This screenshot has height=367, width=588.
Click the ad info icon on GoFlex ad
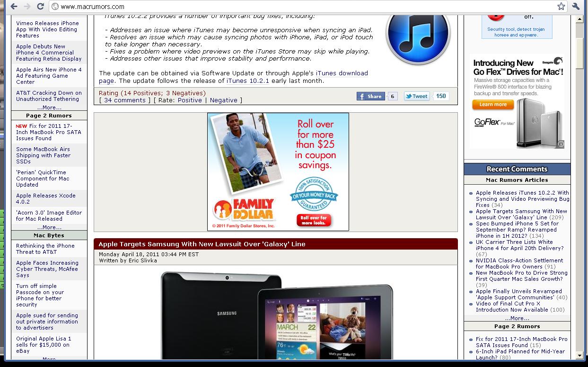click(x=561, y=144)
